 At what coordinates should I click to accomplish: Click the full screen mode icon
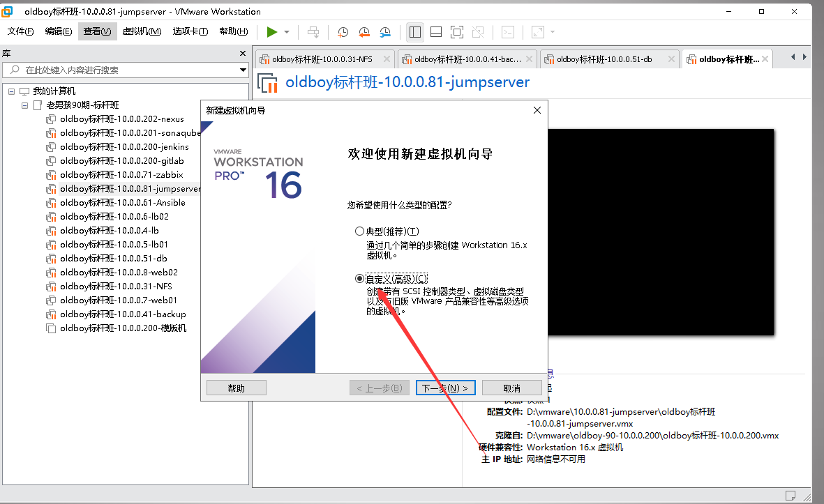(457, 32)
